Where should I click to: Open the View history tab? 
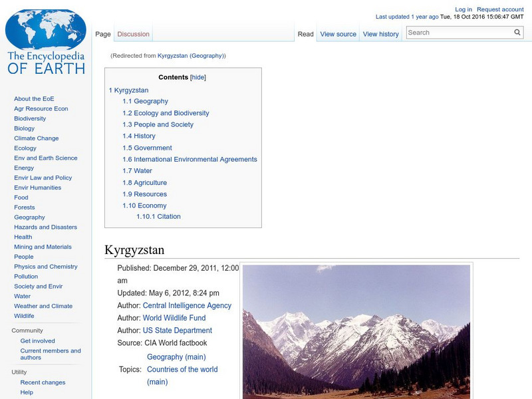click(x=380, y=34)
